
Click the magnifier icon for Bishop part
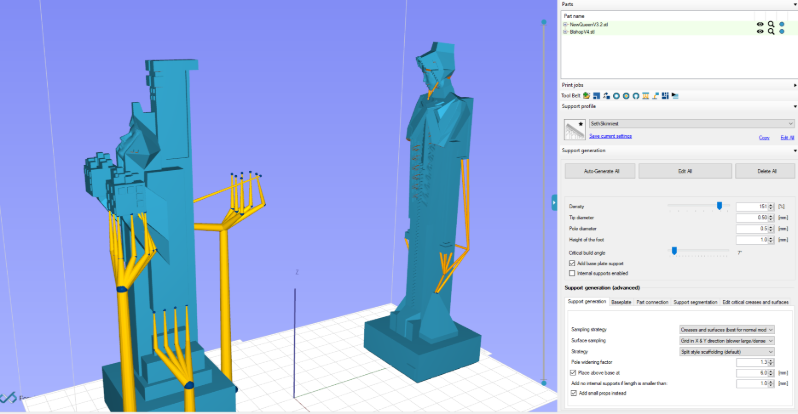click(771, 32)
